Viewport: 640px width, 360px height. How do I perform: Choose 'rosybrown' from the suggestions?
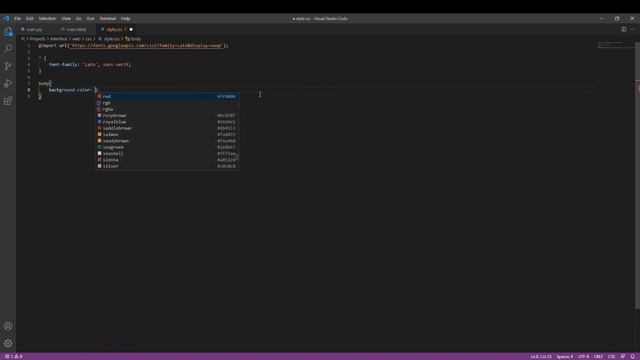(167, 116)
